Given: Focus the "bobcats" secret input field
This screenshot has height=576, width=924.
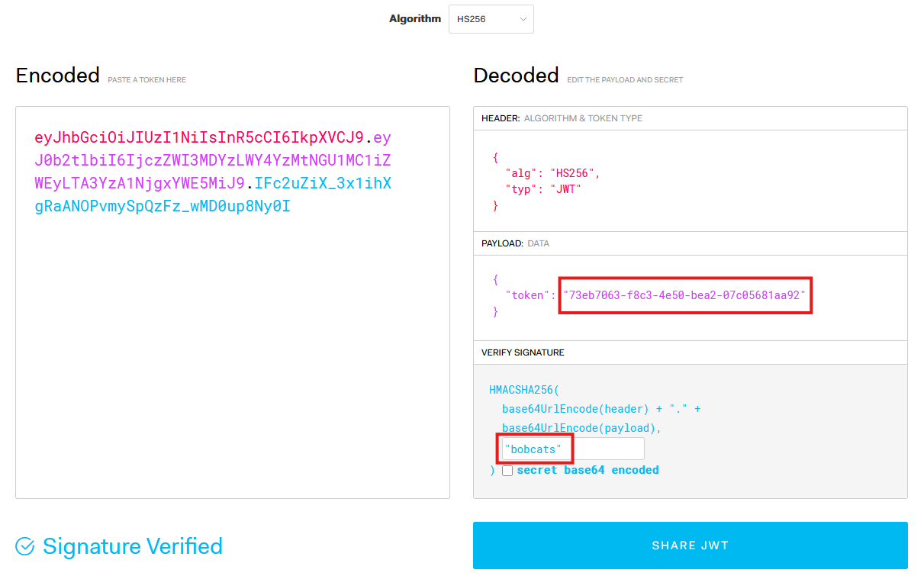Looking at the screenshot, I should pyautogui.click(x=607, y=449).
